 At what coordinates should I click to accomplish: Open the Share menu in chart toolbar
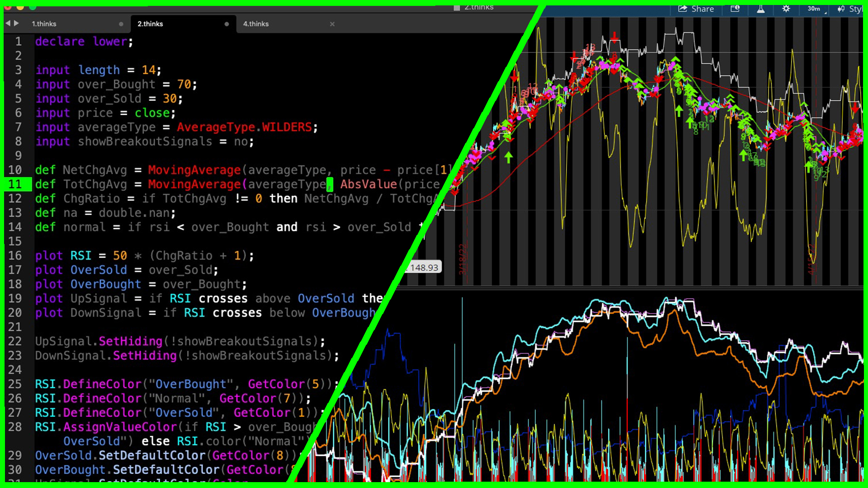696,9
